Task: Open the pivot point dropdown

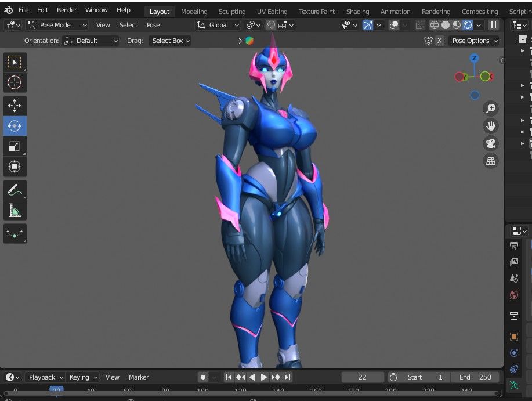Action: tap(253, 25)
